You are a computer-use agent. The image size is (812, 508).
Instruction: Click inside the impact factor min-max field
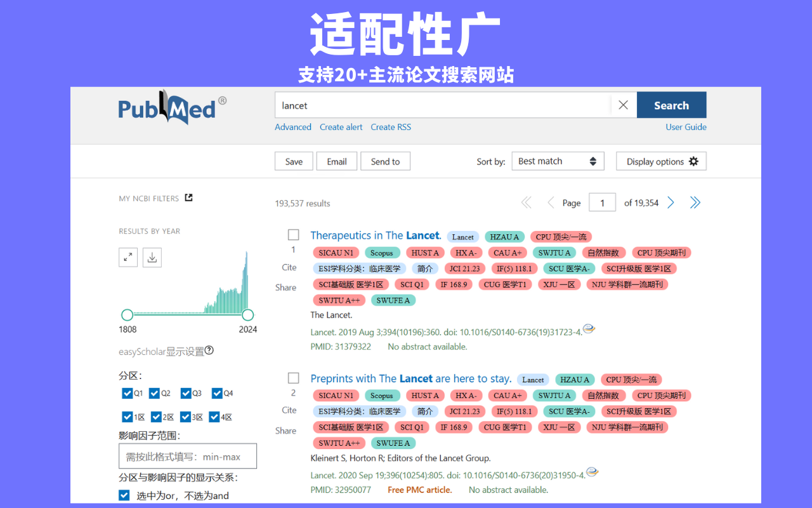pos(188,456)
